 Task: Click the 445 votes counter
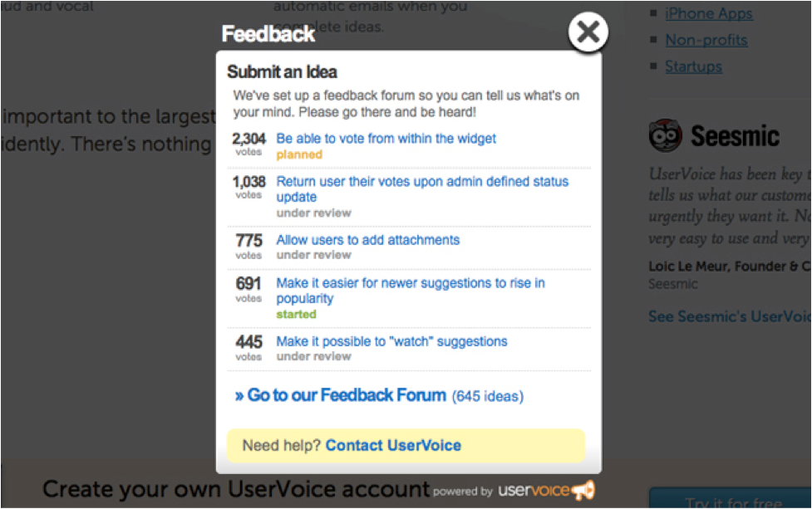coord(249,348)
